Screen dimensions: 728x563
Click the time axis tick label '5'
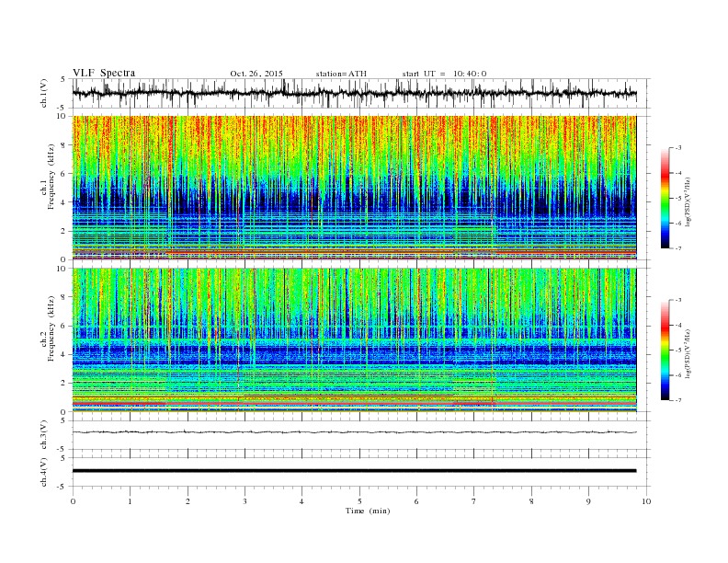tap(359, 501)
